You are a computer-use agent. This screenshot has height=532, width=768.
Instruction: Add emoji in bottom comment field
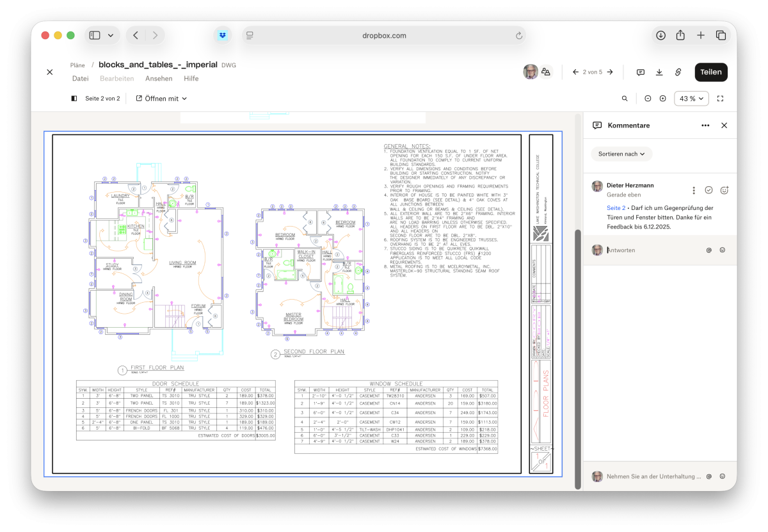(x=723, y=476)
